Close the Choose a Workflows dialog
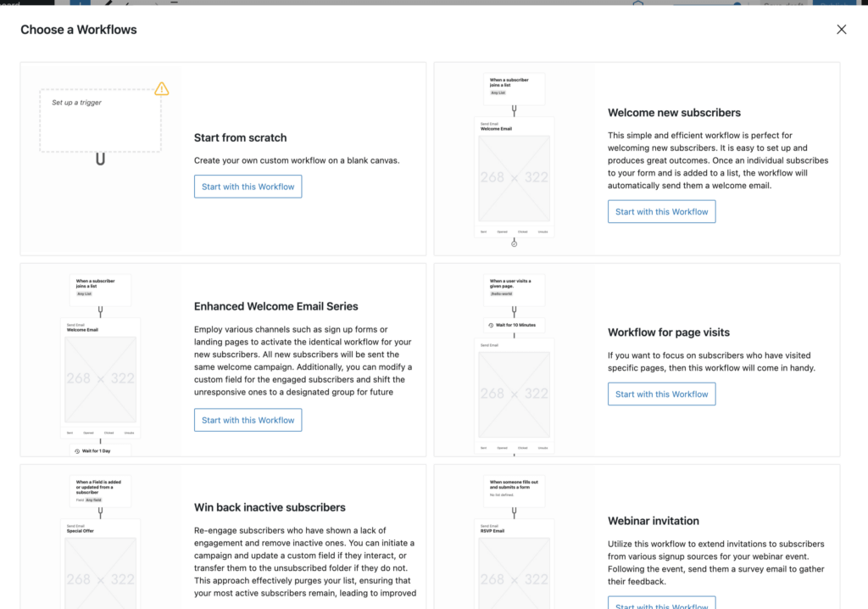Image resolution: width=868 pixels, height=609 pixels. point(841,30)
